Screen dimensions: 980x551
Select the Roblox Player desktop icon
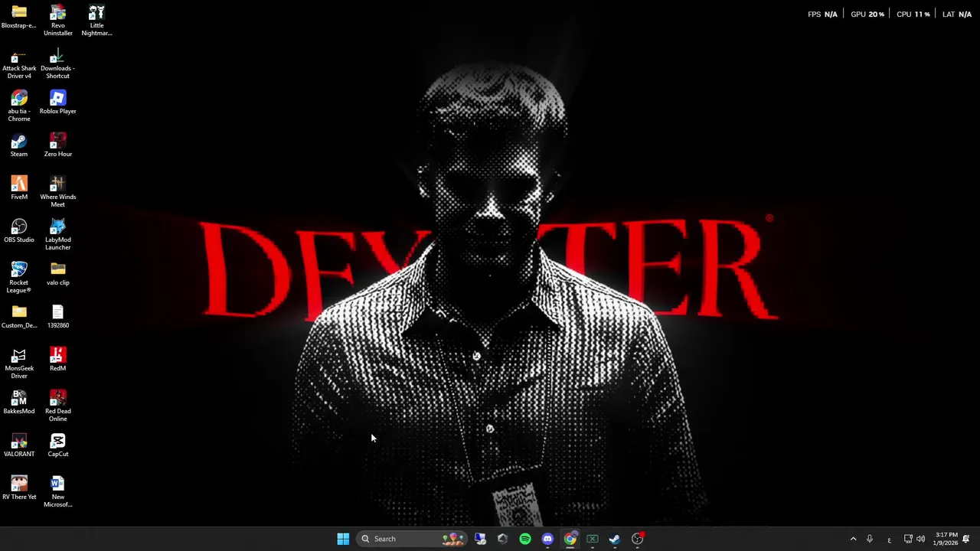(x=58, y=103)
